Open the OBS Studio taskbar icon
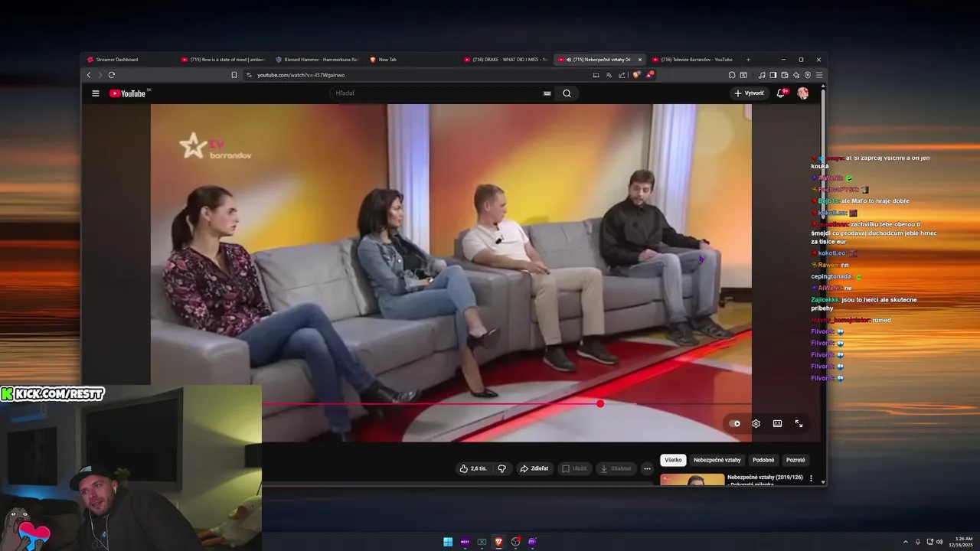The width and height of the screenshot is (980, 551). pyautogui.click(x=515, y=542)
